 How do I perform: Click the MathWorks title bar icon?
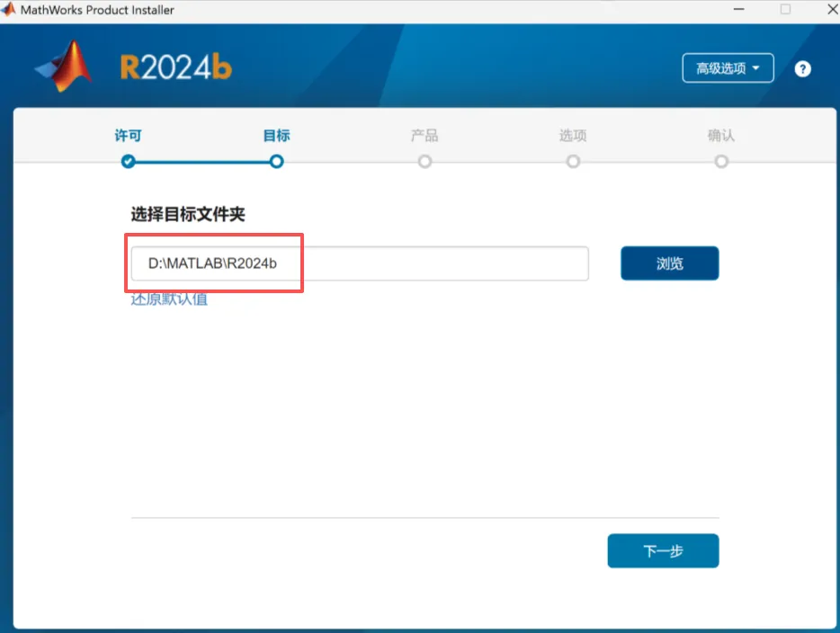[8, 10]
